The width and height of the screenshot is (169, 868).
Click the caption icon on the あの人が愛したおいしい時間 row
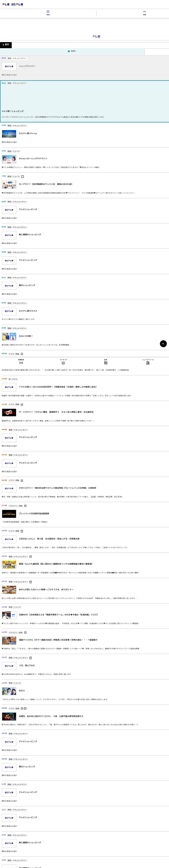31,582
